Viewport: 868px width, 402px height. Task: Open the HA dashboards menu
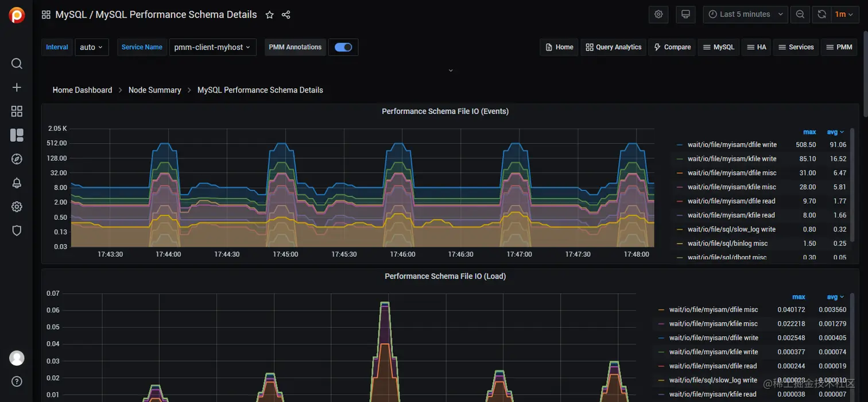[756, 47]
